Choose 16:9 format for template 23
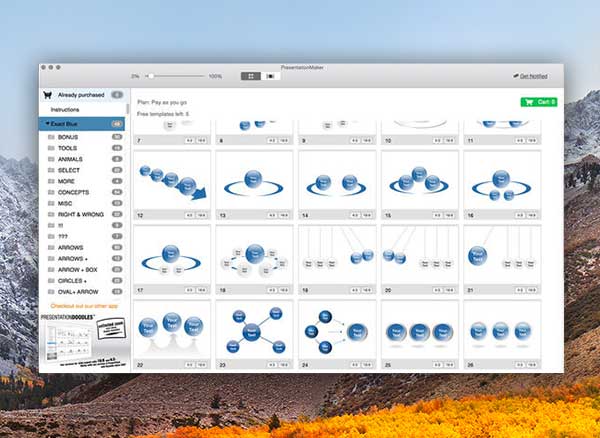 point(284,365)
